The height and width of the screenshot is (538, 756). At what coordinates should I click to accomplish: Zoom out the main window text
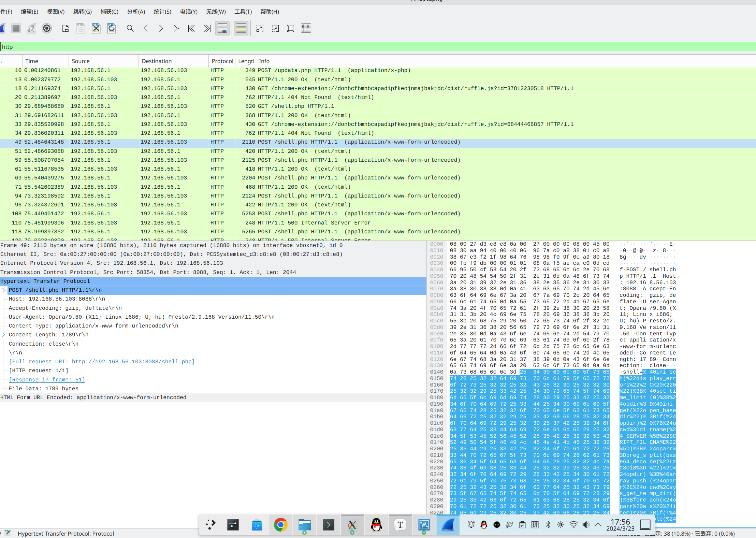click(x=275, y=28)
